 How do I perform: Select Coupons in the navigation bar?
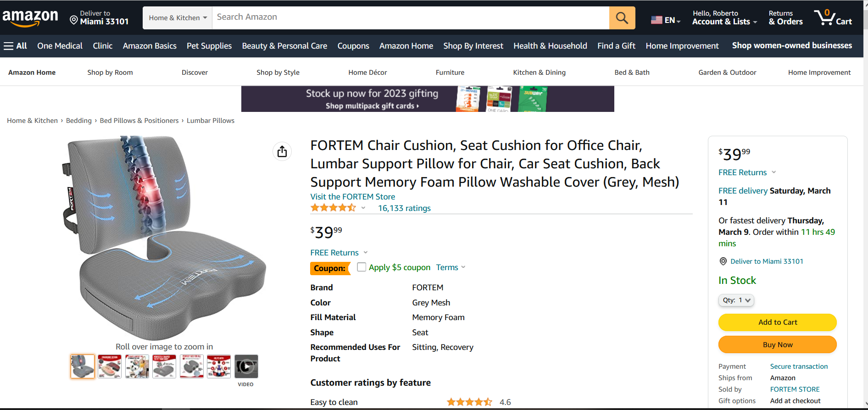point(353,46)
